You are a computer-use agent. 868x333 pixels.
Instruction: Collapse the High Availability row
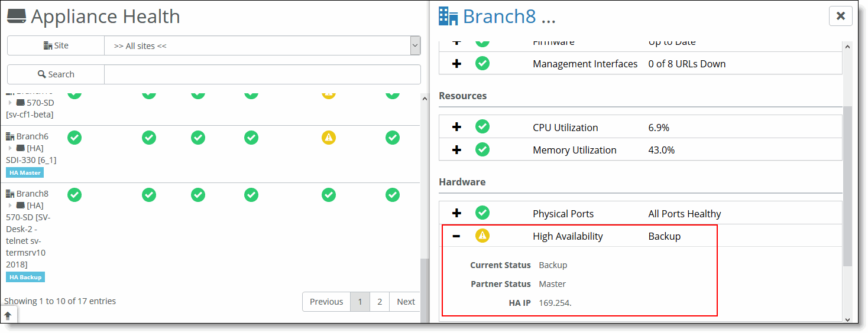tap(456, 236)
